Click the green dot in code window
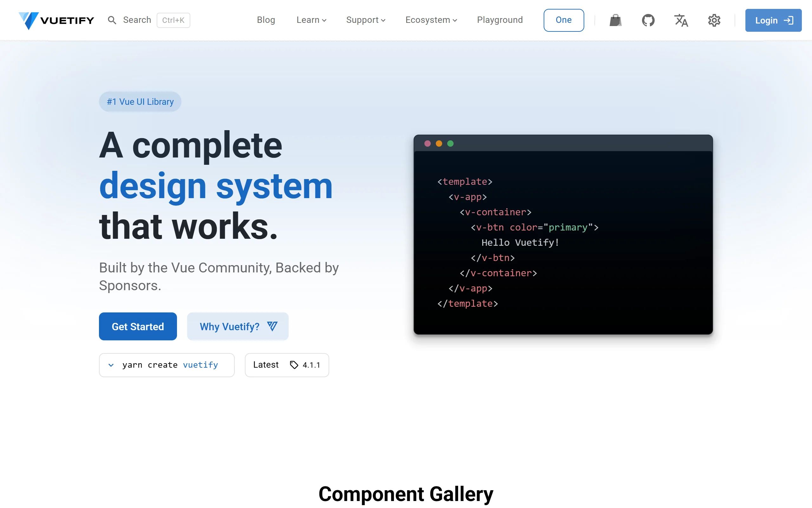812x508 pixels. pos(450,144)
